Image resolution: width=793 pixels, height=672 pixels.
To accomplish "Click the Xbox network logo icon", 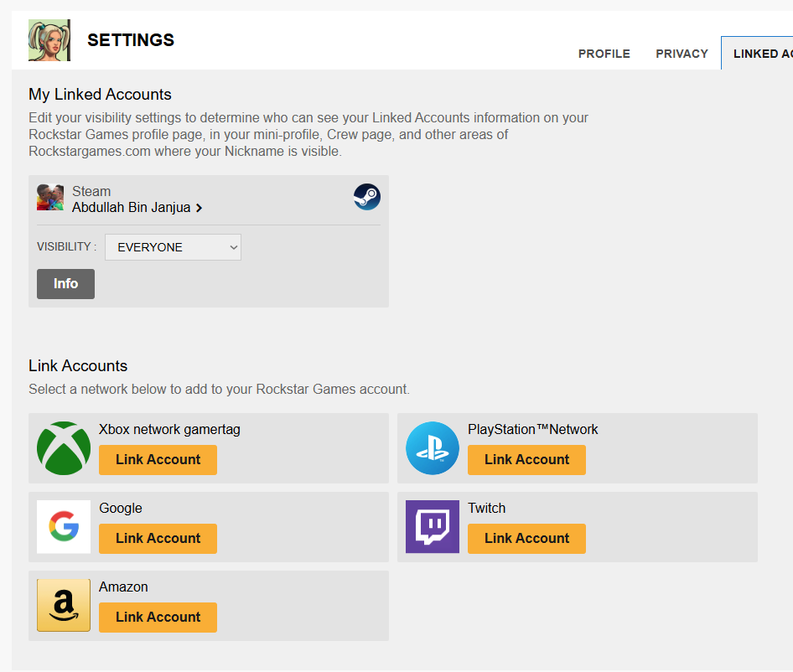I will tap(64, 448).
